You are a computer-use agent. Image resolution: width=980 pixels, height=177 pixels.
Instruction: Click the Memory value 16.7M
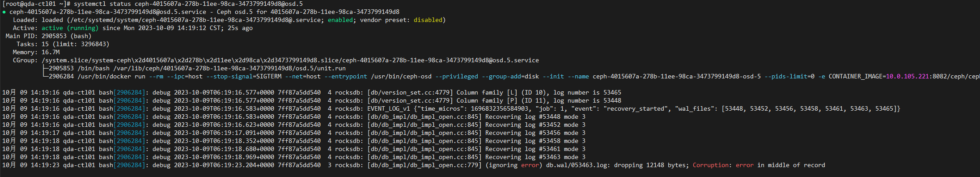coord(51,52)
